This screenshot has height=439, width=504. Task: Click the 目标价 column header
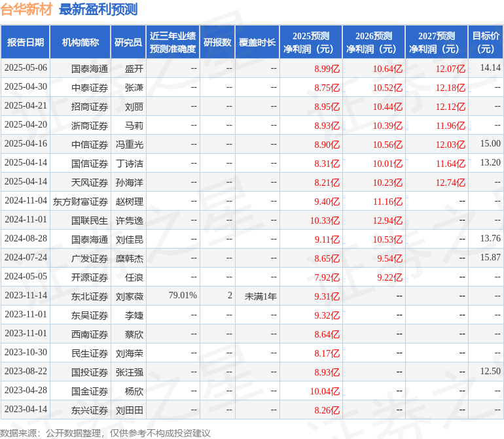tap(486, 43)
